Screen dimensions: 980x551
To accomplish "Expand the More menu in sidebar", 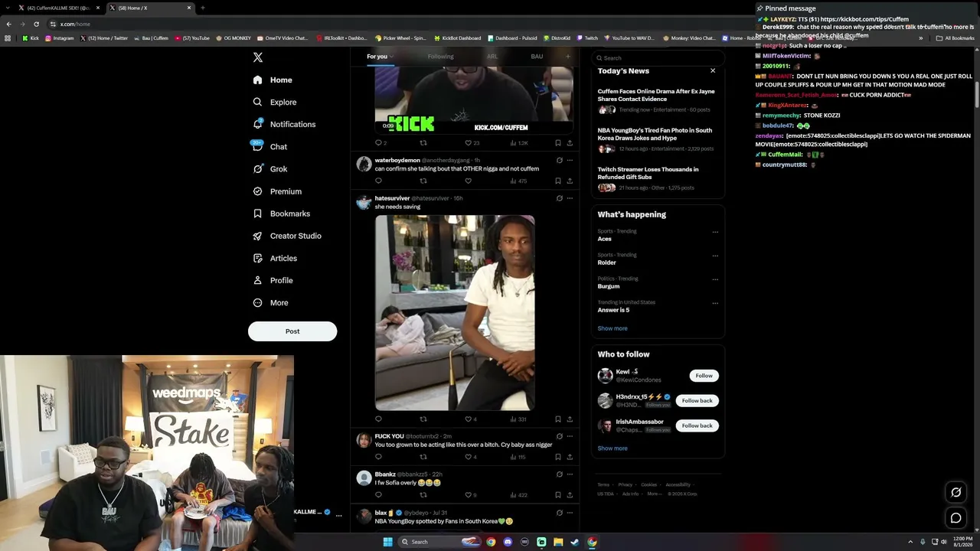I will [x=270, y=302].
